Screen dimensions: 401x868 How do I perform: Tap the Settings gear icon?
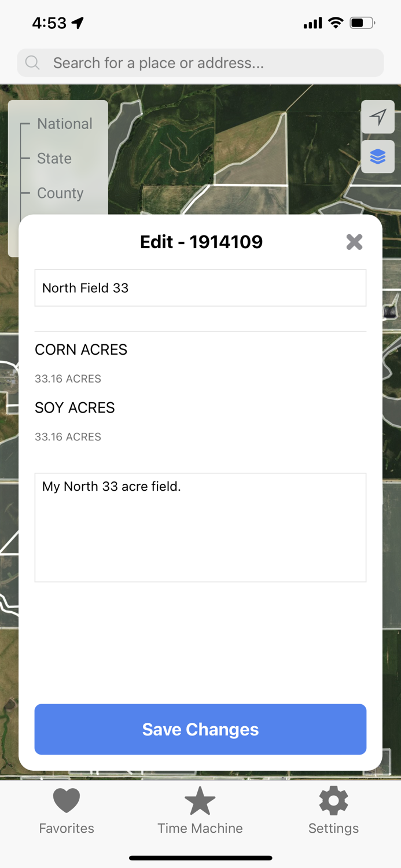click(334, 801)
